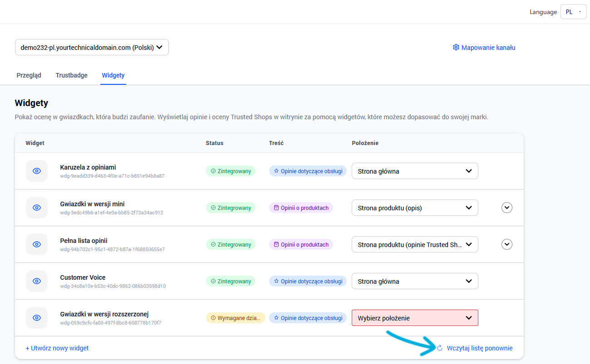The height and width of the screenshot is (364, 590).
Task: Click the Karuzela z opiniami widget name
Action: [x=88, y=167]
